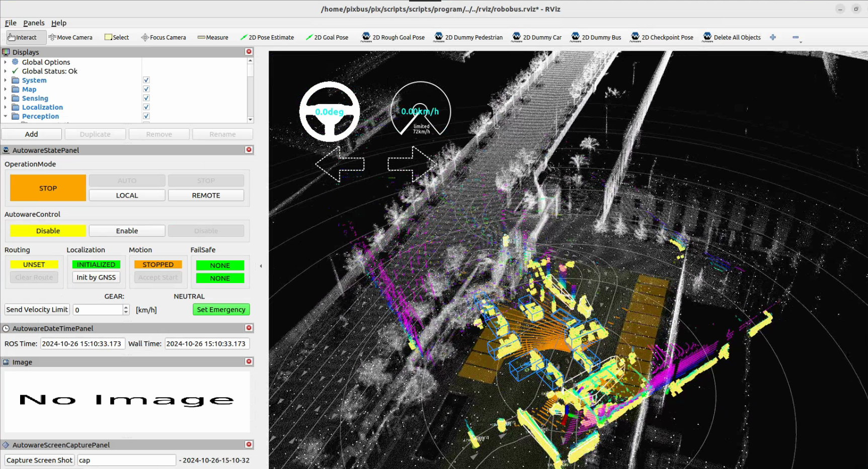Close the AutowareDateTimePanel
Screen dimensions: 868x469
[x=249, y=328]
